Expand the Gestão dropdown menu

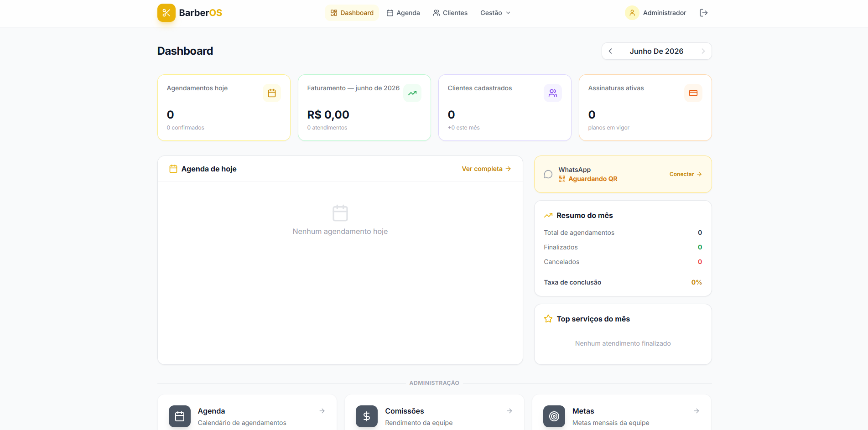click(x=495, y=13)
